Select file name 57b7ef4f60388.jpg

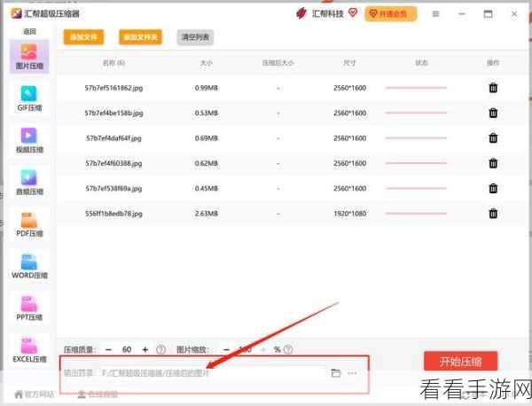tap(113, 163)
